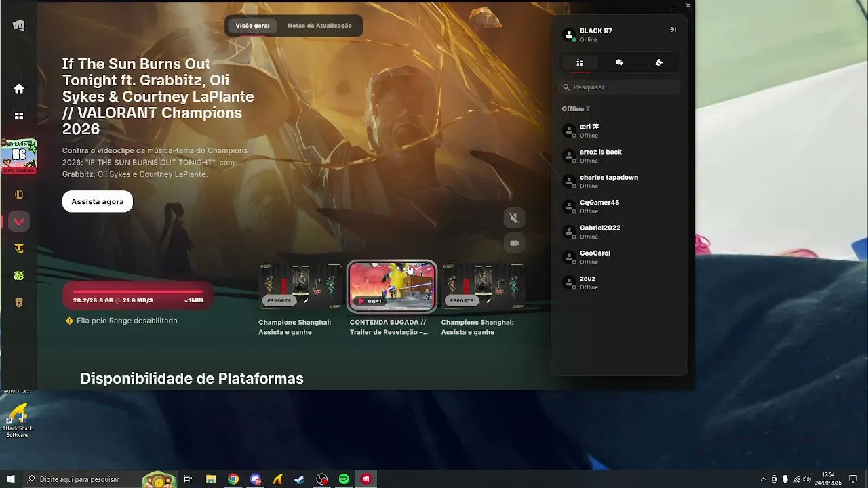Open first Champions Shanghai esports card
The height and width of the screenshot is (488, 868).
(x=300, y=286)
